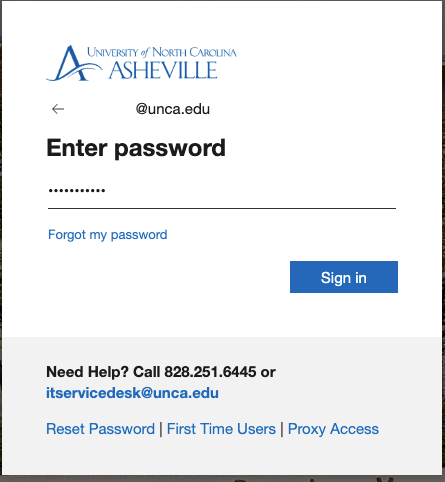Click University of North Carolina logo text

(x=162, y=52)
